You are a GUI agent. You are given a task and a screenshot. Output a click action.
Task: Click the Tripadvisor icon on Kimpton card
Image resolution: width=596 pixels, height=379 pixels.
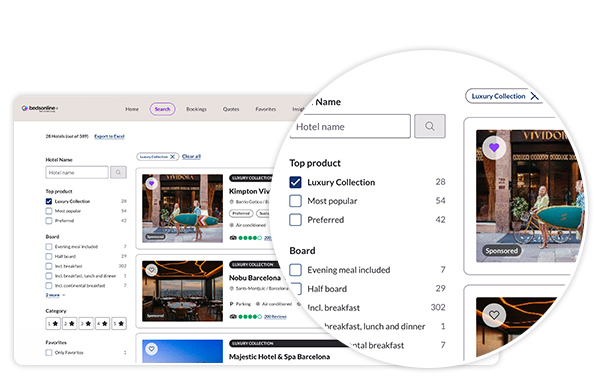(233, 238)
